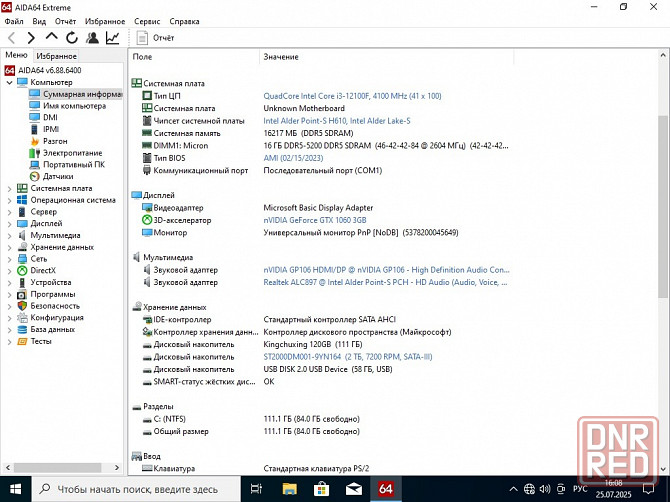Screen dimensions: 670x502
Task: Click the main panel vertical scrollbar thumb
Action: coord(663,207)
